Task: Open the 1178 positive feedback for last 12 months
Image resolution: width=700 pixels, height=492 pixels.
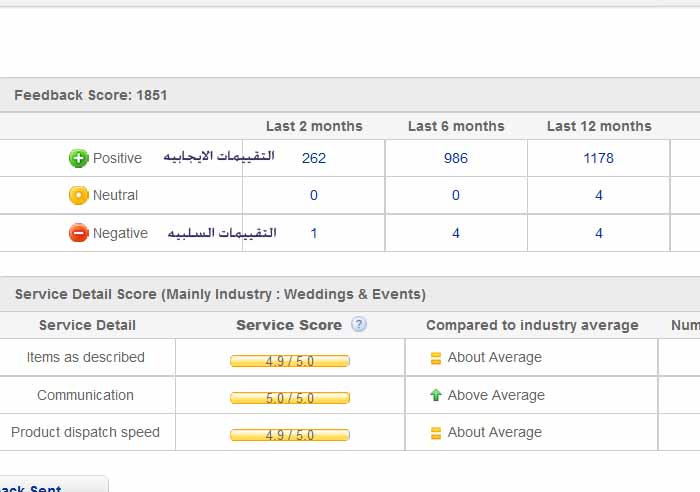Action: [x=599, y=158]
